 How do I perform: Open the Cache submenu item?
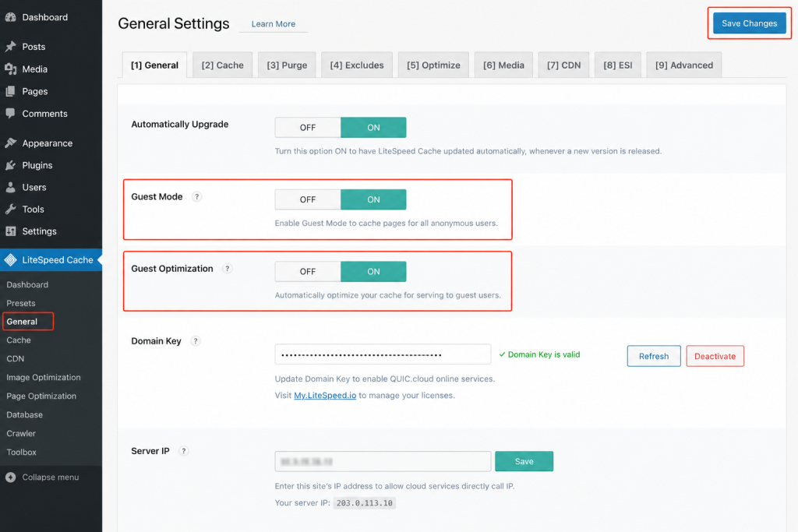(x=19, y=340)
